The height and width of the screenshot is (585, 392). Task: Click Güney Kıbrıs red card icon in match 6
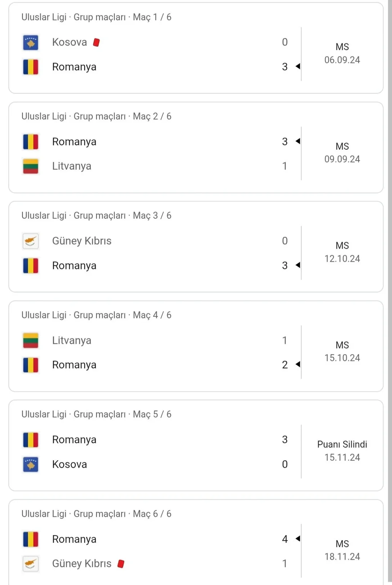[121, 564]
